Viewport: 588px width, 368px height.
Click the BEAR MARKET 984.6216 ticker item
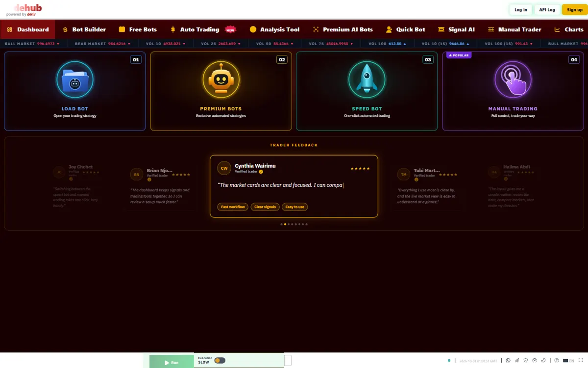coord(103,44)
